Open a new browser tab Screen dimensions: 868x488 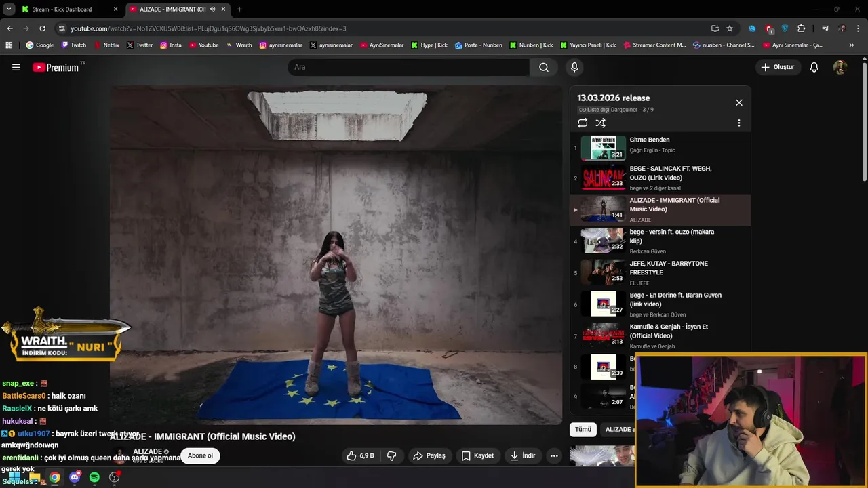[x=239, y=9]
